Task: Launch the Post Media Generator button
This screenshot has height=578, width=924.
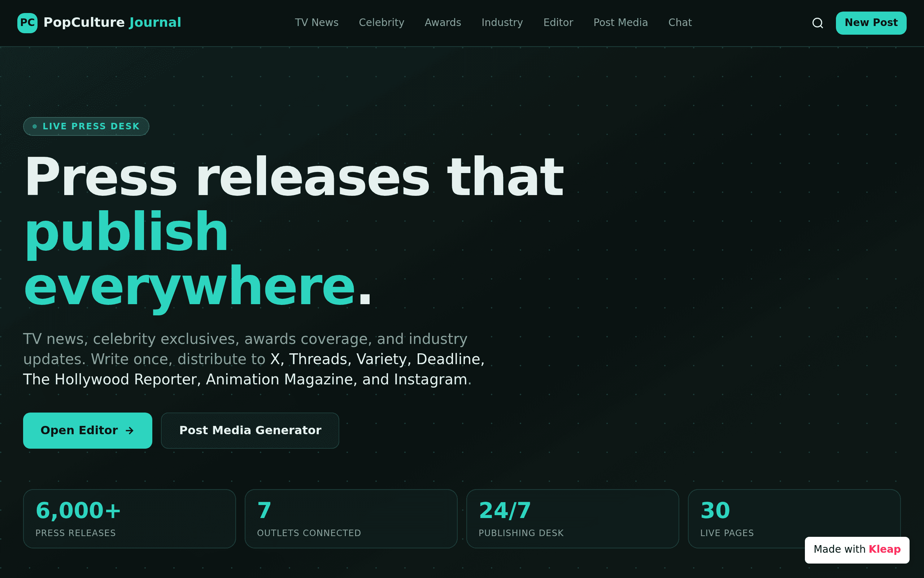Action: (250, 431)
